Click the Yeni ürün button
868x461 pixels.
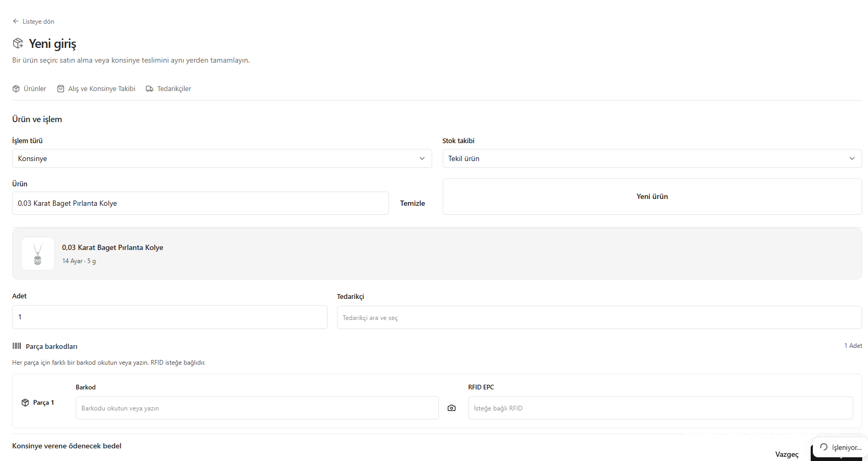click(x=652, y=196)
